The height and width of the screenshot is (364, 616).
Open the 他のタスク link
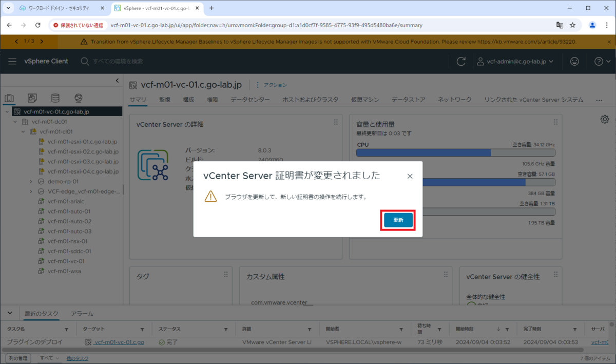(78, 358)
